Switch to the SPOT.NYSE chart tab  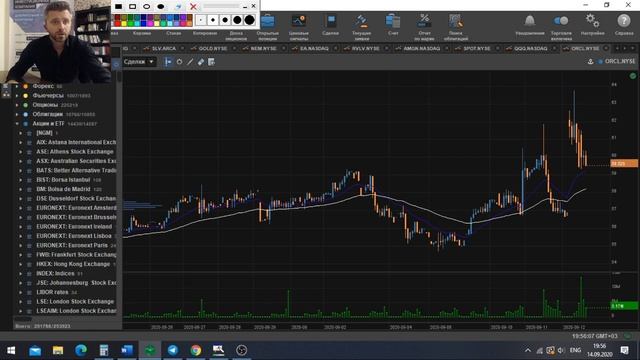(x=477, y=49)
